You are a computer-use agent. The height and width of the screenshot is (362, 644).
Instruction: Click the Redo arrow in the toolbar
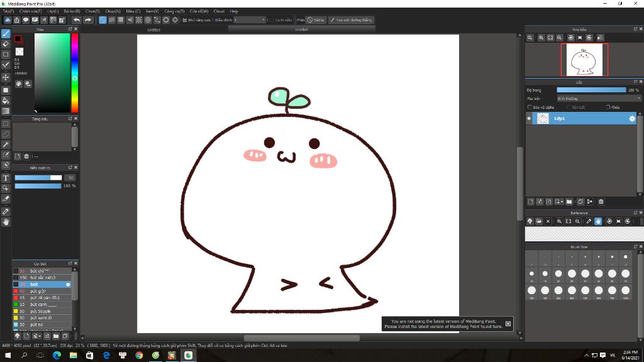[88, 19]
